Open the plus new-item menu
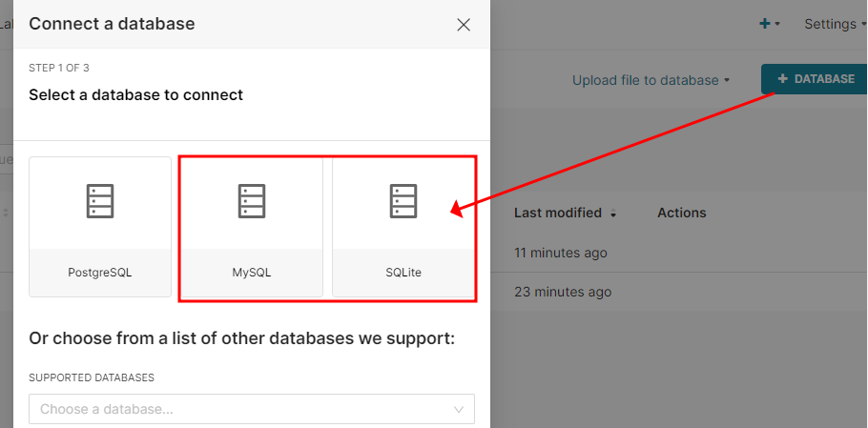Image resolution: width=868 pixels, height=428 pixels. click(x=770, y=24)
